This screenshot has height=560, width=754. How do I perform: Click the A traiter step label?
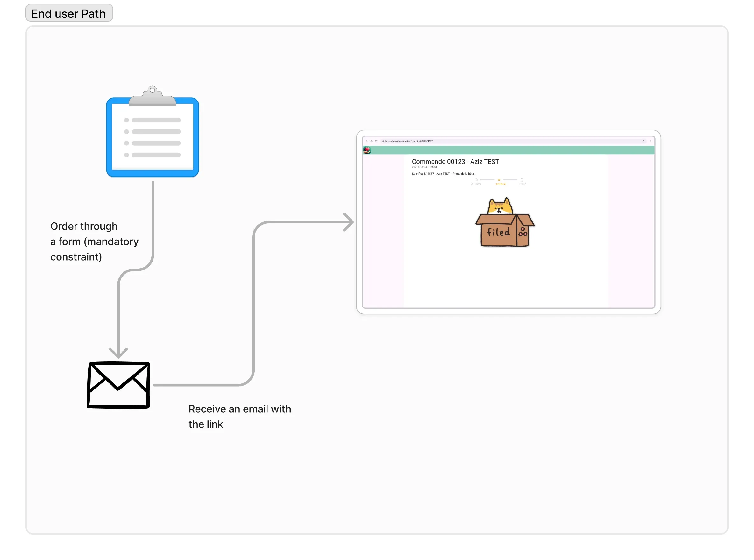click(x=476, y=184)
